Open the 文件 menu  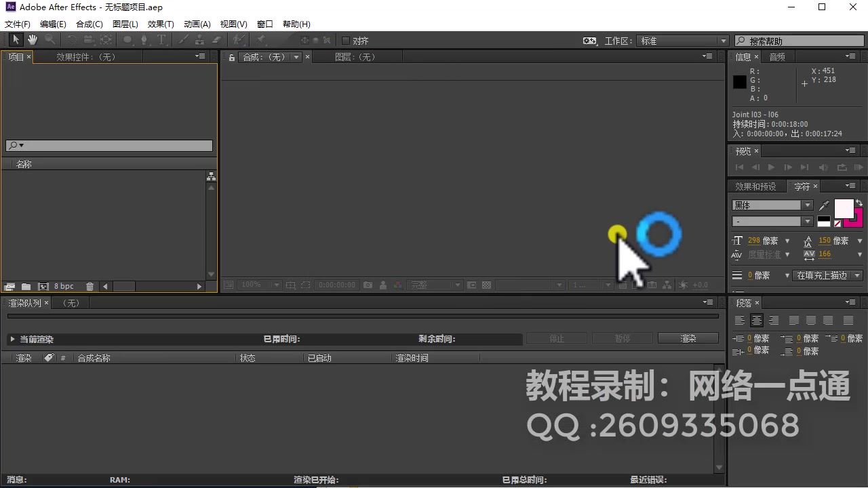click(x=17, y=24)
